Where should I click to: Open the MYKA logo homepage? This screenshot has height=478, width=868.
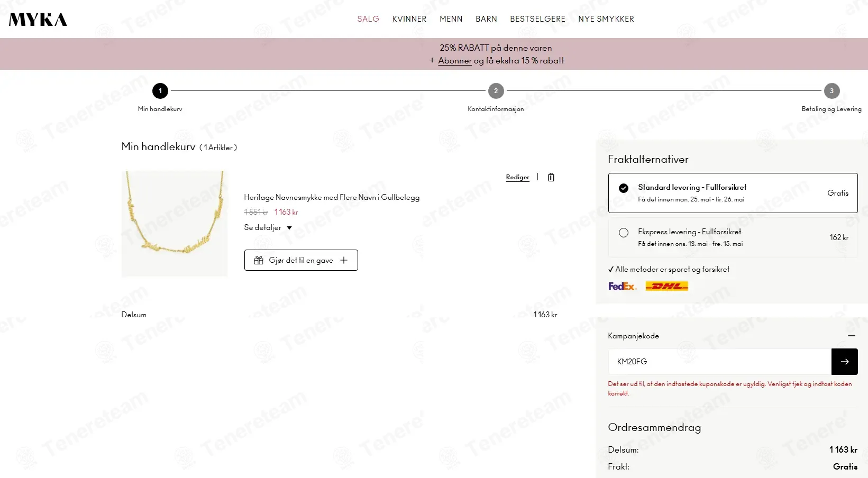coord(38,20)
